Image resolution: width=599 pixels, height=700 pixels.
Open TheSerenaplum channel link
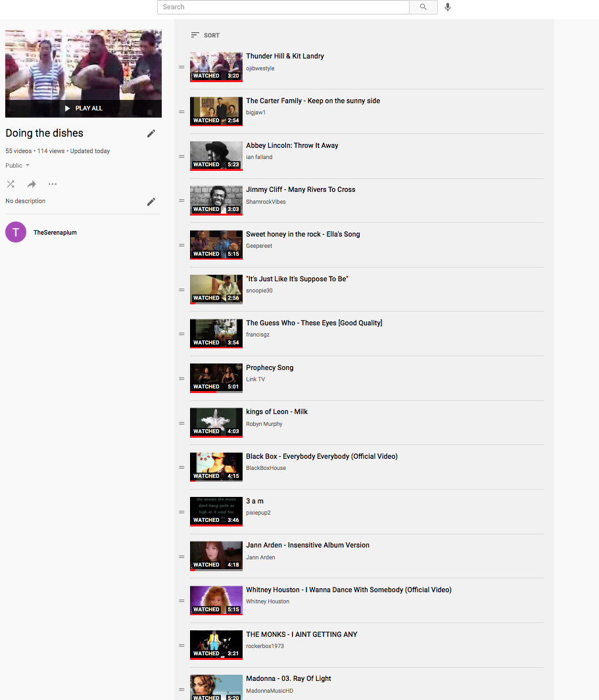point(55,233)
